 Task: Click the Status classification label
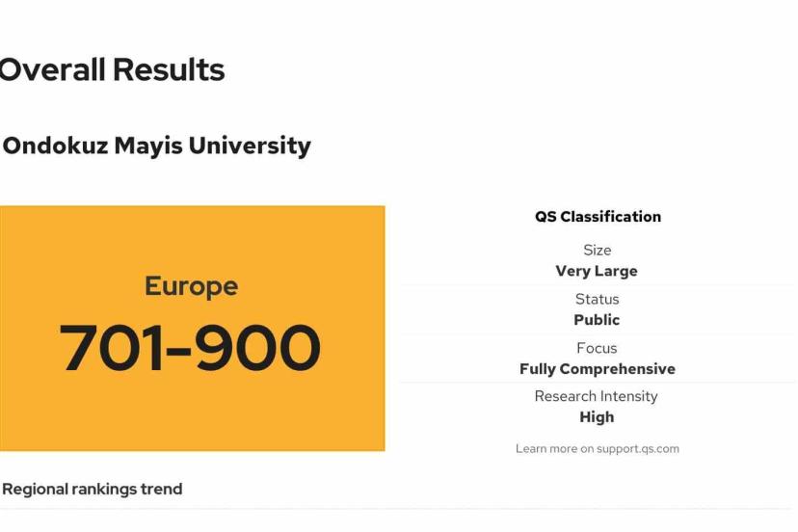[x=597, y=299]
